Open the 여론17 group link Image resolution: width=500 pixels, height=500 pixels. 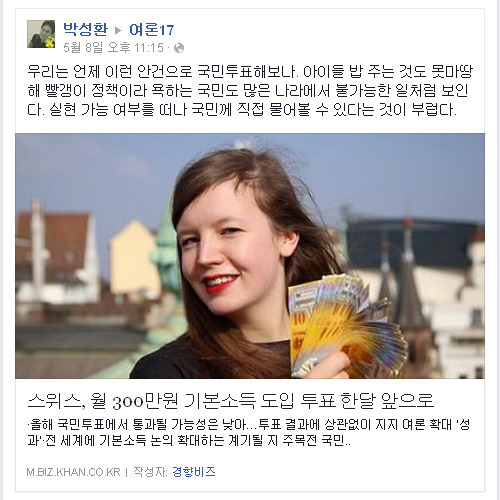coord(152,30)
